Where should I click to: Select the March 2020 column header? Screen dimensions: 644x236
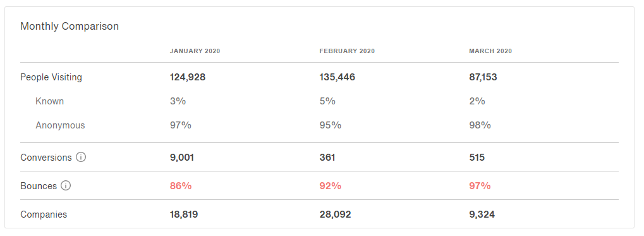coord(490,51)
